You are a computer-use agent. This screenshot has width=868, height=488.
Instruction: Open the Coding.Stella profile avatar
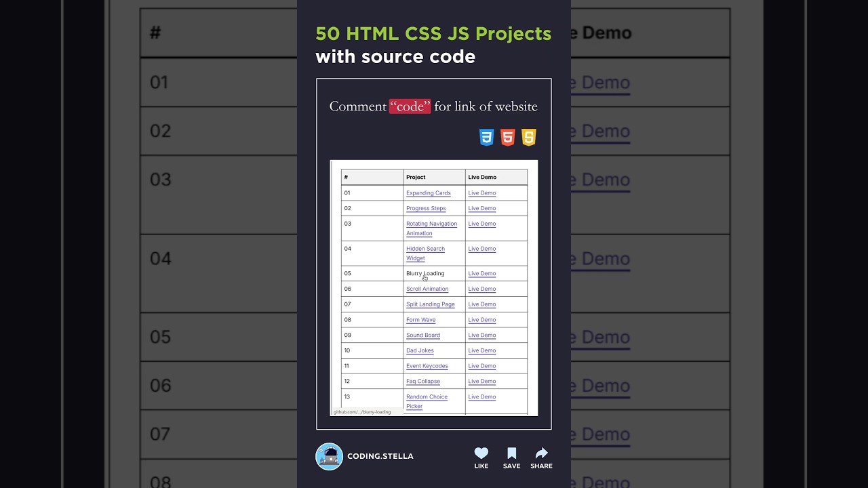[330, 457]
